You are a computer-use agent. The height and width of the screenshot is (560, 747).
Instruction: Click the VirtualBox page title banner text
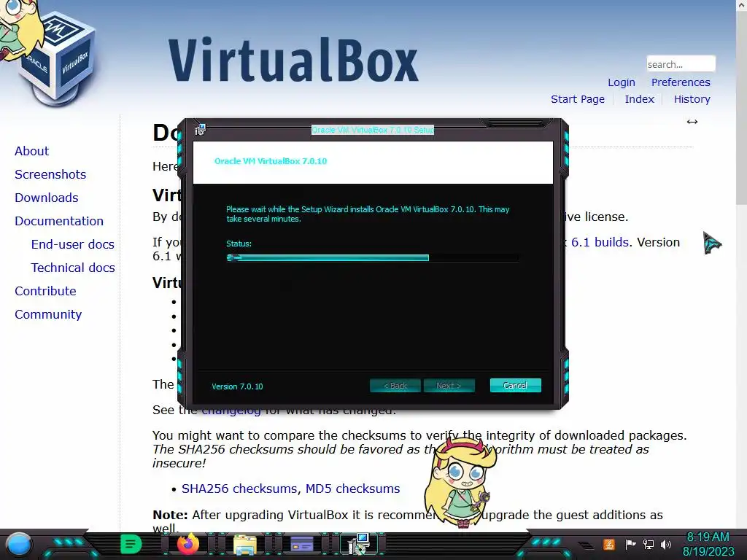click(x=293, y=60)
